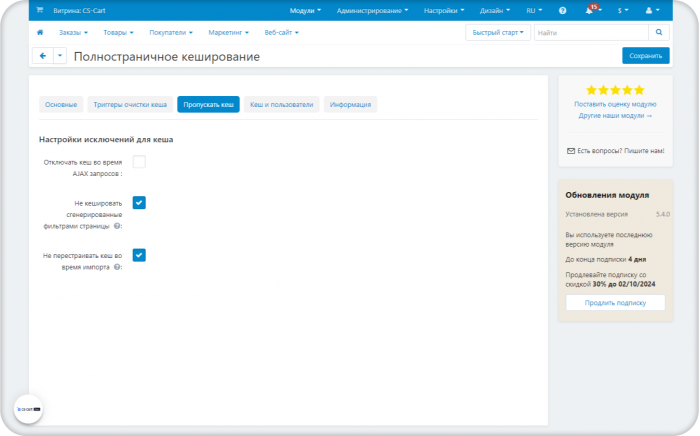Viewport: 700px width, 436px height.
Task: Open the $ currency selector
Action: pos(623,10)
